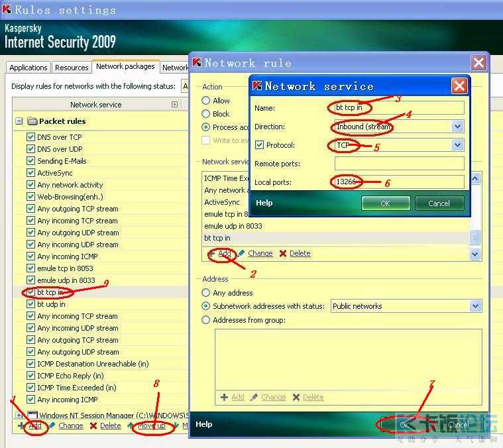Click the column options icon in the Network service header
Image resolution: width=503 pixels, height=448 pixels.
click(x=174, y=104)
